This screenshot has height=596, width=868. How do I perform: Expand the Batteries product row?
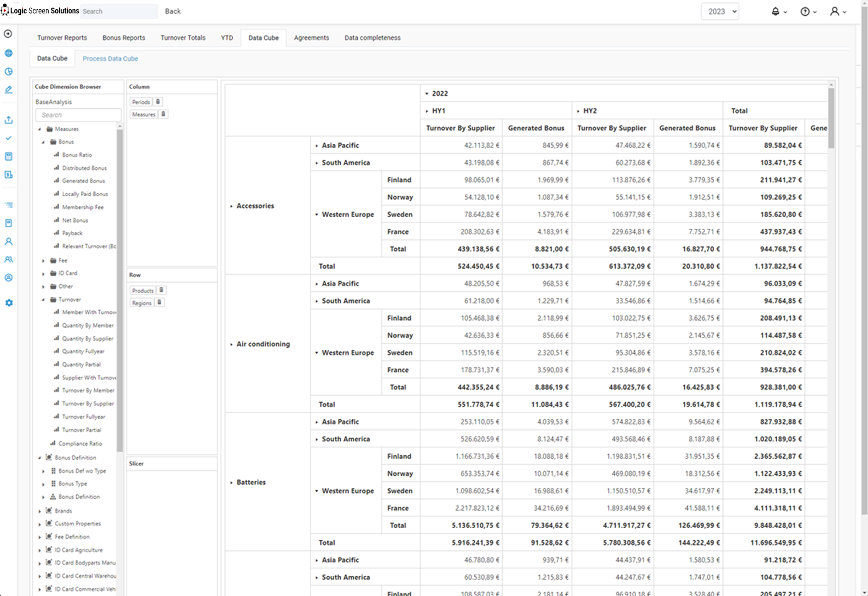click(231, 482)
